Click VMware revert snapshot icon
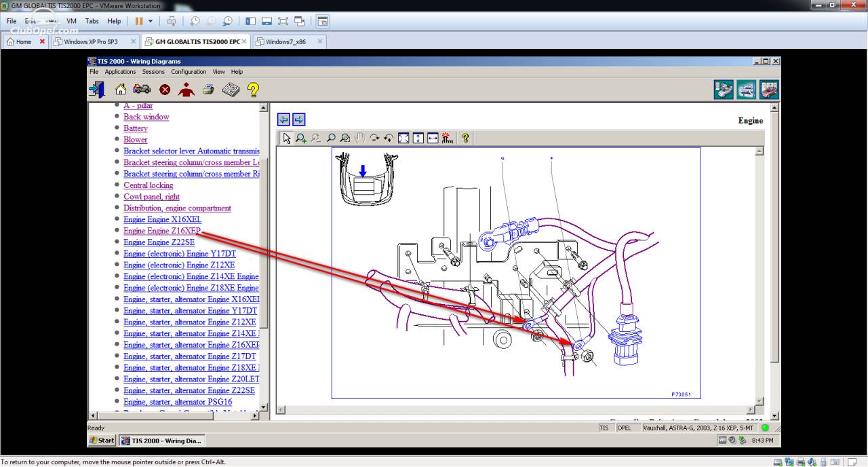 pyautogui.click(x=211, y=21)
